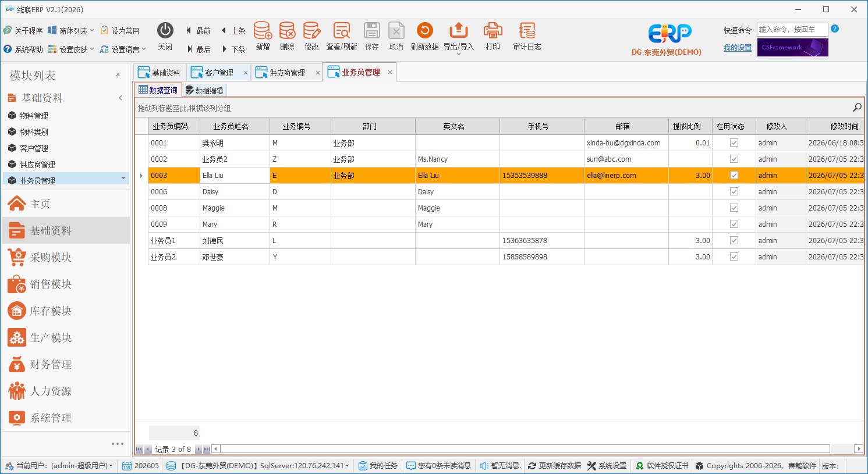Toggle 在用状态 checkbox for 邓世豪 row
Image resolution: width=868 pixels, height=474 pixels.
coord(734,256)
